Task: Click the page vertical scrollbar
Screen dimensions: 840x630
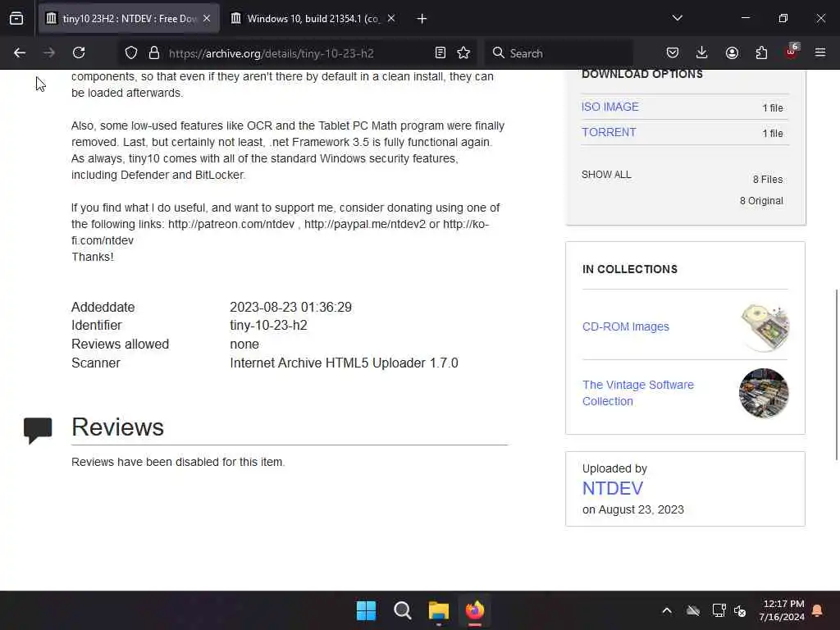Action: click(x=836, y=374)
